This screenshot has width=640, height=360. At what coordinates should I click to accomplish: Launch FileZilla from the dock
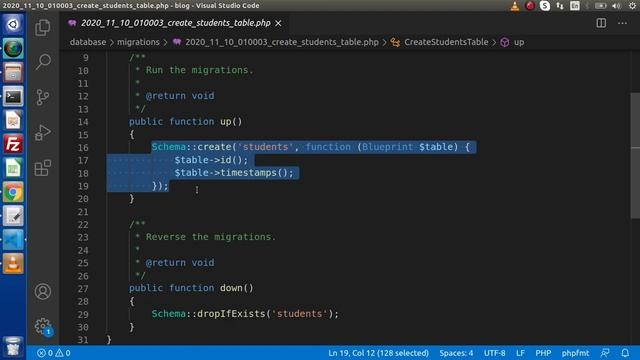point(13,144)
